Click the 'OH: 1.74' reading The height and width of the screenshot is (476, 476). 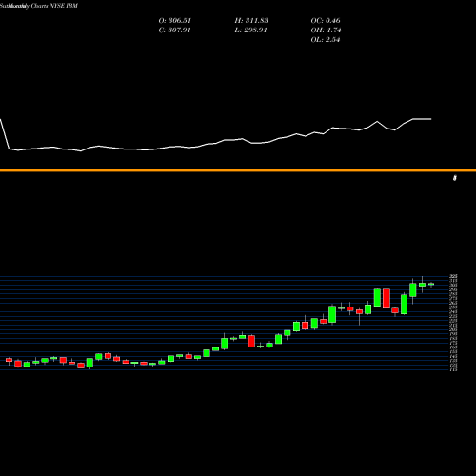(326, 30)
